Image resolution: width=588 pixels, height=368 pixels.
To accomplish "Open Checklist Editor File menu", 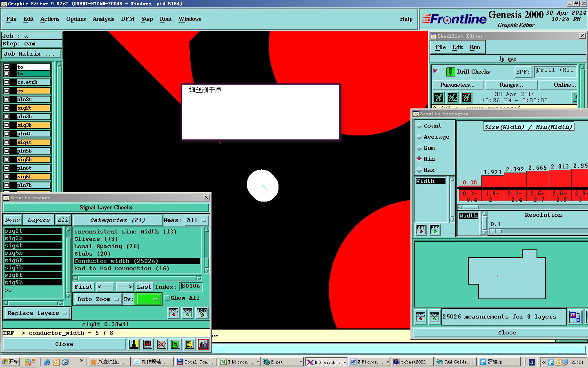I will [x=441, y=47].
